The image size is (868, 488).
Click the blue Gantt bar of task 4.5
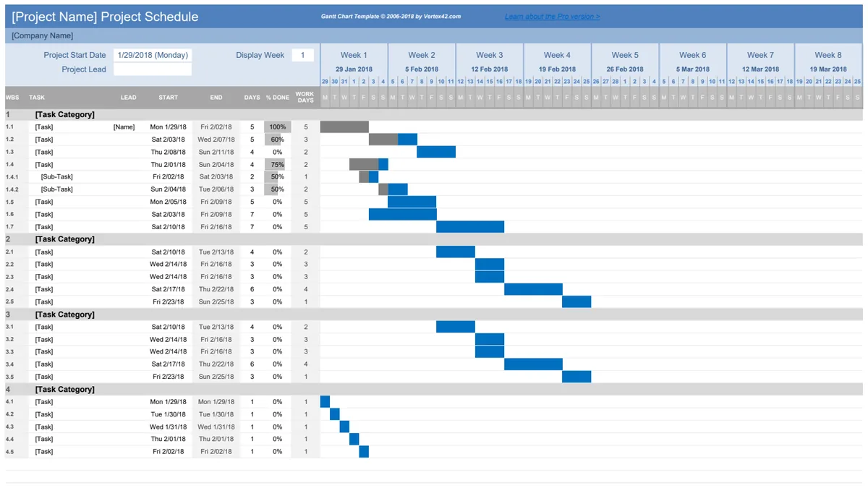pos(364,452)
